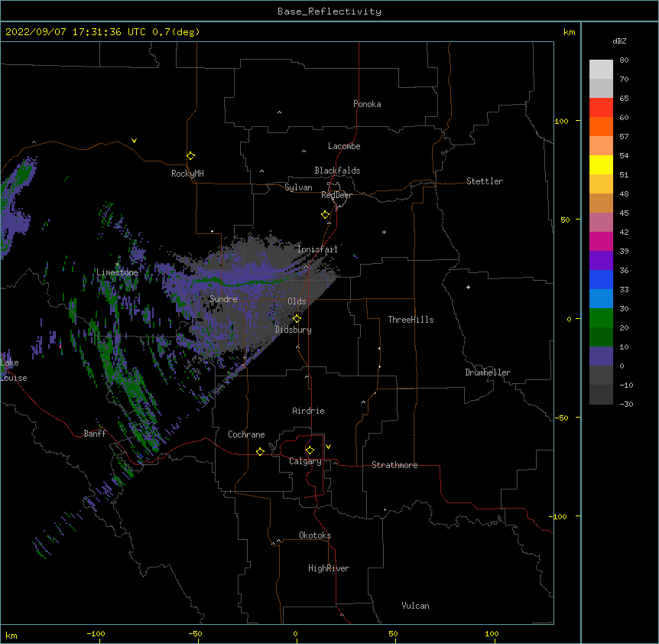Click the Innisfail city label

(x=317, y=249)
